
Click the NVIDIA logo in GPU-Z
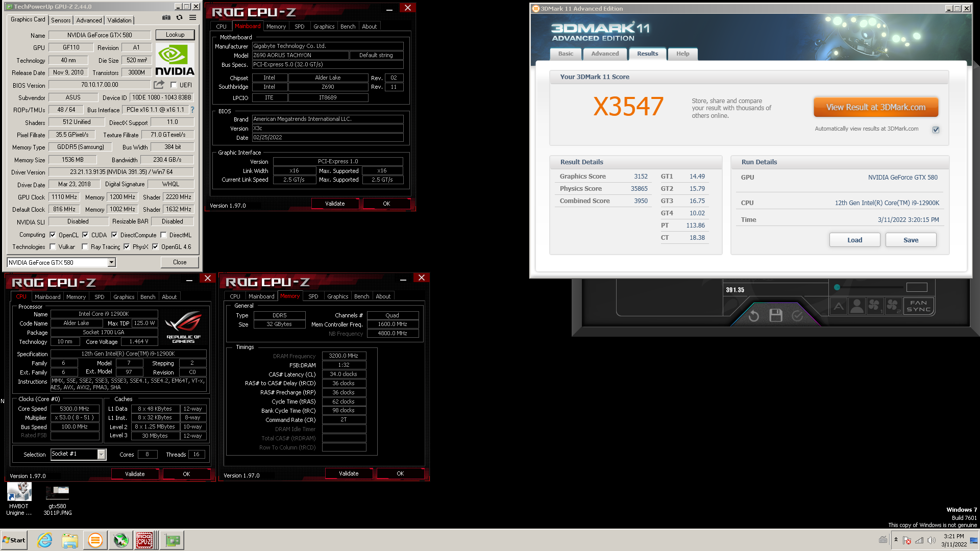(175, 60)
